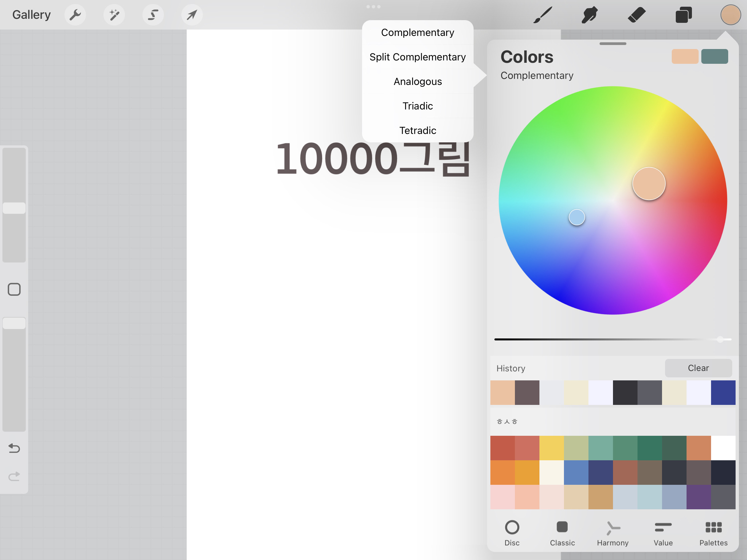The image size is (747, 560).
Task: Open the Actions wrench menu
Action: tap(75, 15)
